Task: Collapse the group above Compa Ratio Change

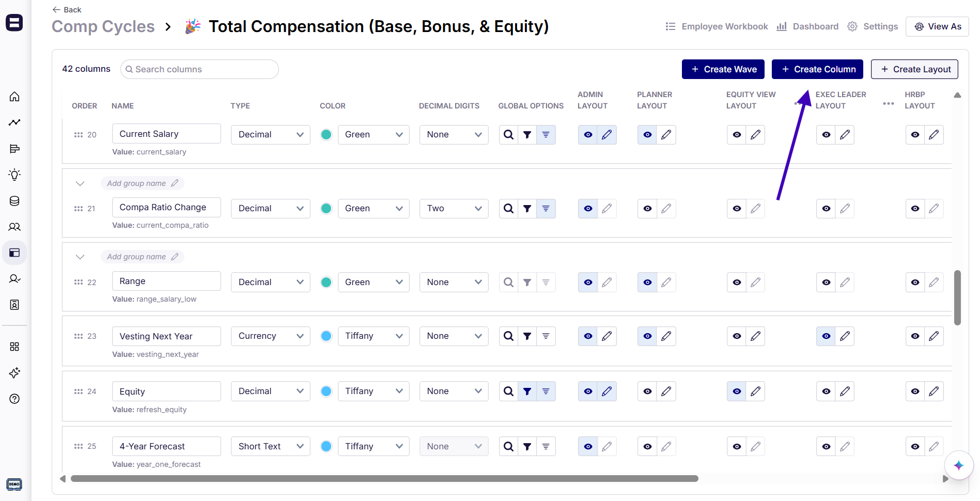Action: 80,183
